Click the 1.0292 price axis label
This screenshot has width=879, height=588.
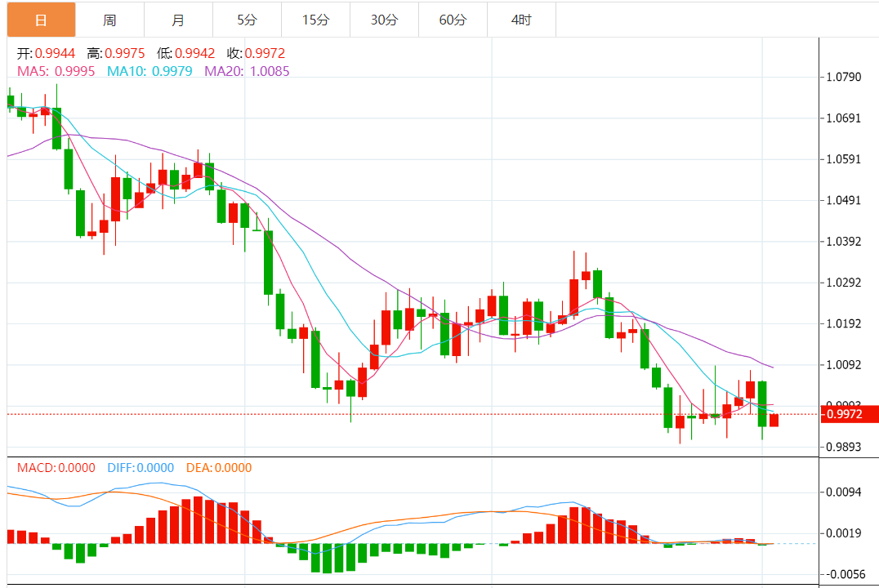pos(844,283)
